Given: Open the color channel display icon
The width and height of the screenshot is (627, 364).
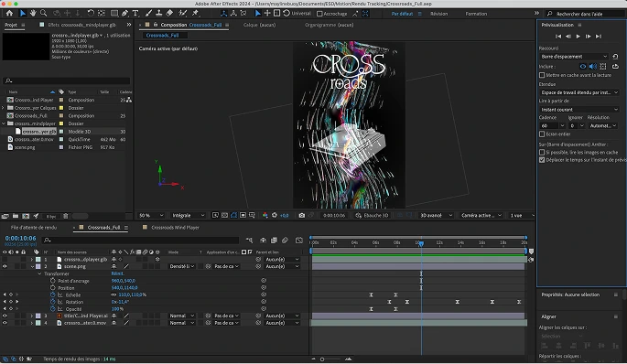Looking at the screenshot, I should point(265,215).
